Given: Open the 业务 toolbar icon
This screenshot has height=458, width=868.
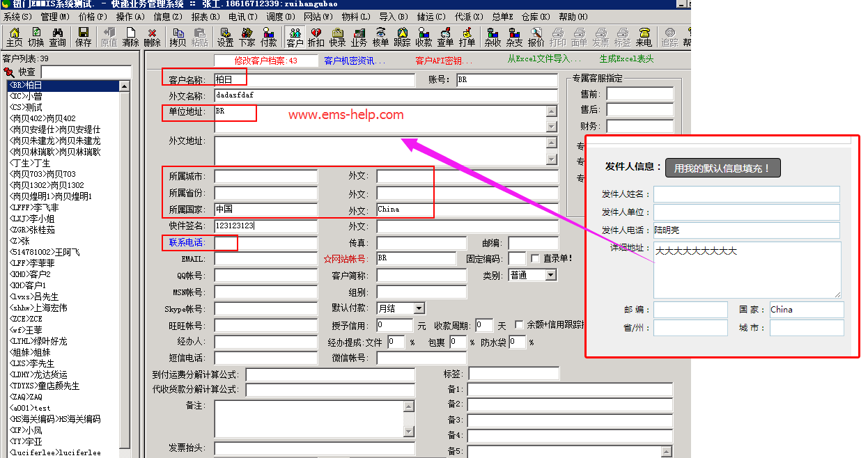Looking at the screenshot, I should coord(359,38).
